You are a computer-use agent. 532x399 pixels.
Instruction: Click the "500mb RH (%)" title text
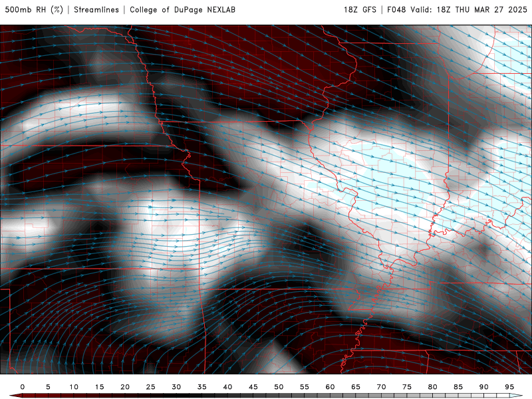coord(34,10)
